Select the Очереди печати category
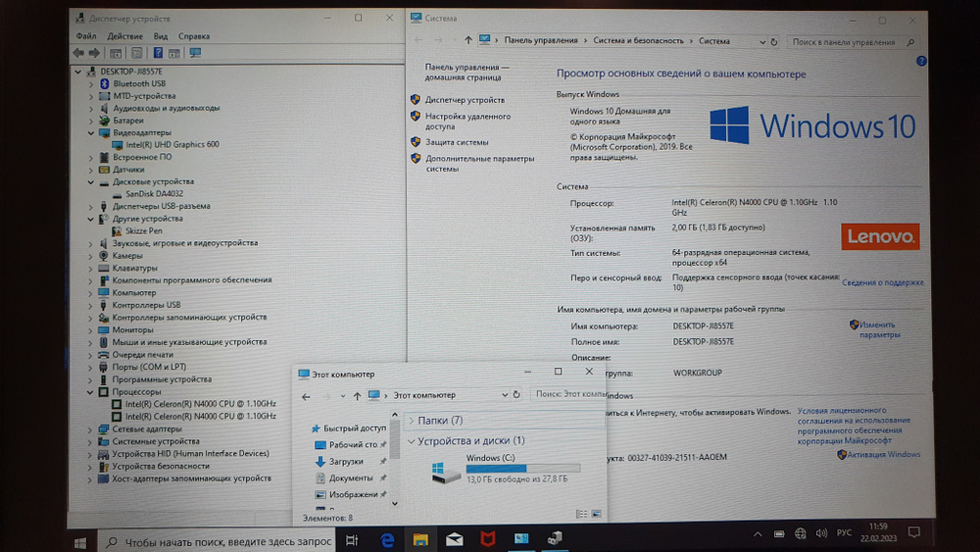The height and width of the screenshot is (552, 980). tap(142, 355)
